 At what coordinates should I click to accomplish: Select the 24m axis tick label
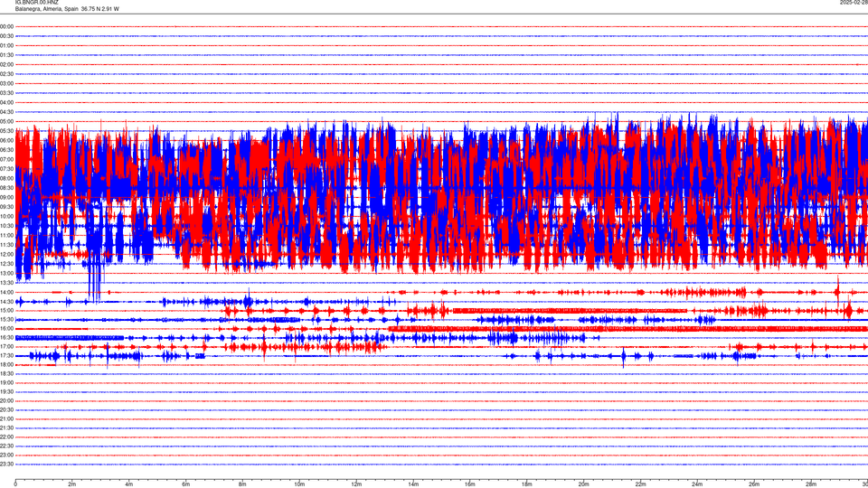(x=697, y=484)
